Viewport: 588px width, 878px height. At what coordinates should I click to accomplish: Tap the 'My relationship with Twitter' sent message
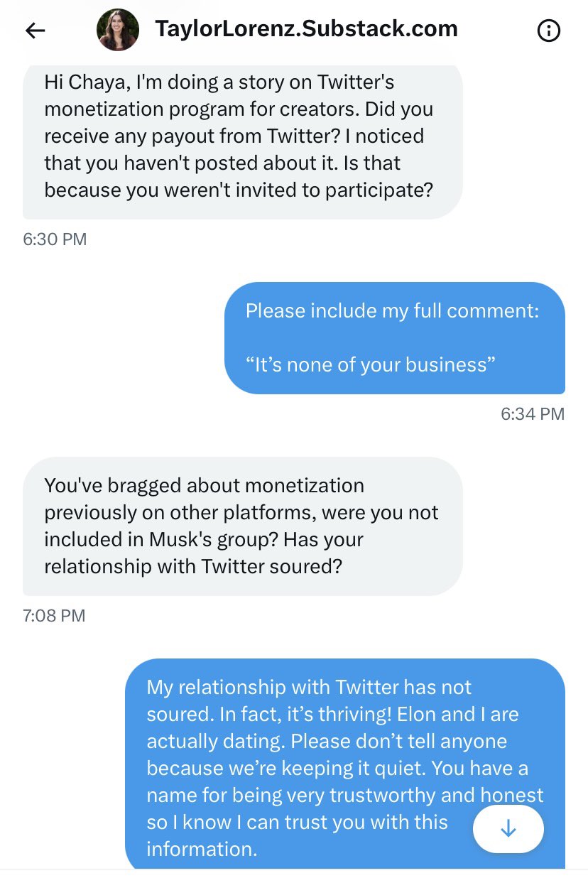345,764
